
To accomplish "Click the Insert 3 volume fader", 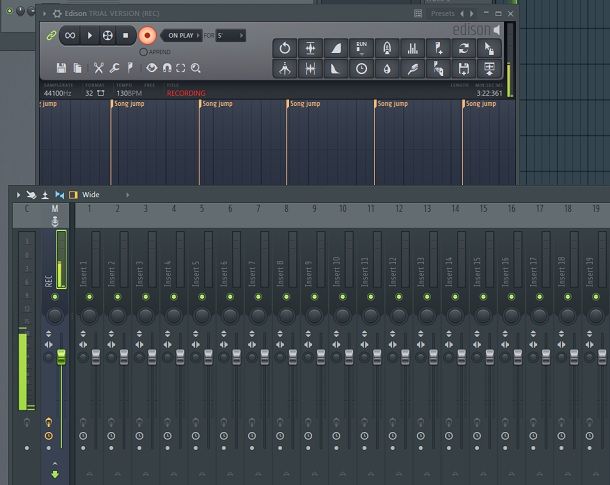I will (152, 357).
